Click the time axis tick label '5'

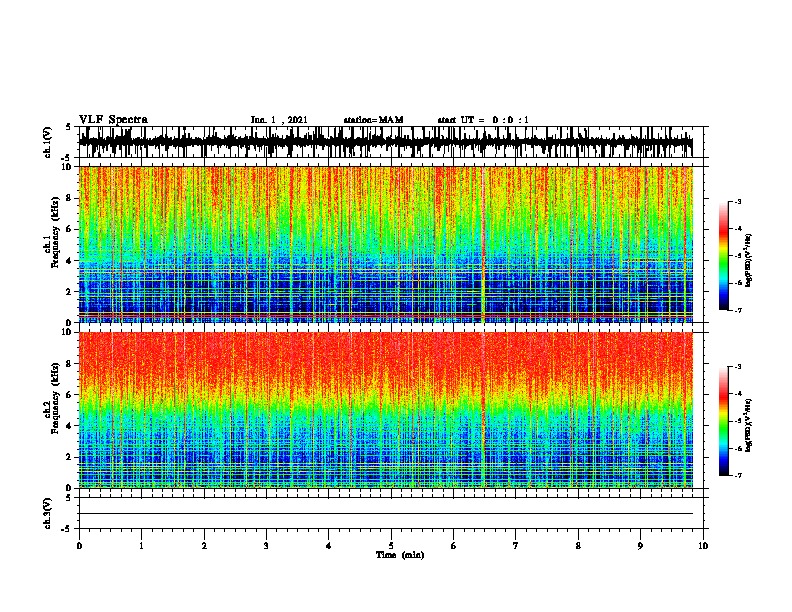click(391, 546)
